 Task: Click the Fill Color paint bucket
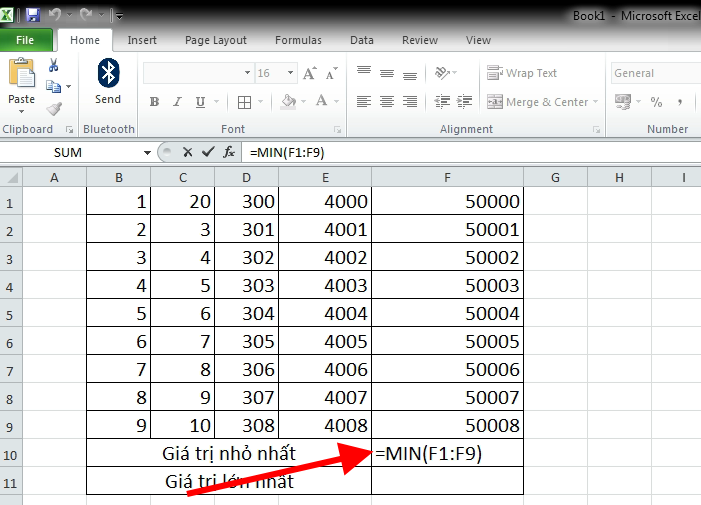(288, 101)
